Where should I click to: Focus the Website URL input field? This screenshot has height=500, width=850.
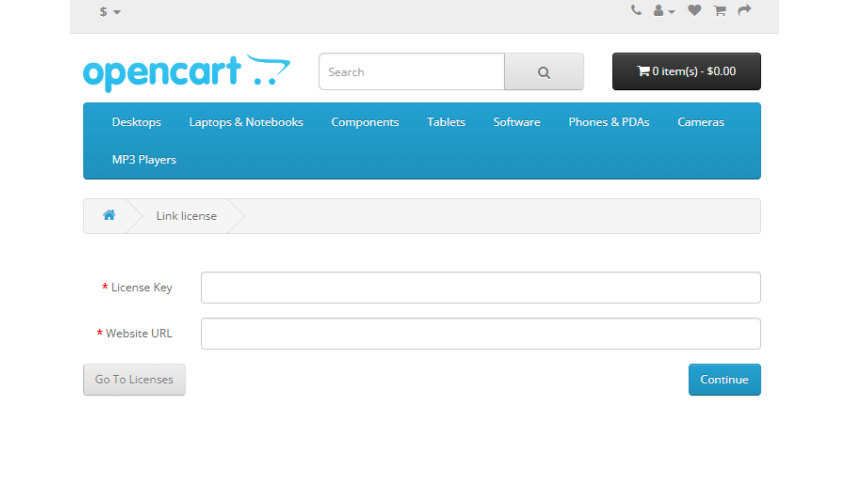point(481,334)
